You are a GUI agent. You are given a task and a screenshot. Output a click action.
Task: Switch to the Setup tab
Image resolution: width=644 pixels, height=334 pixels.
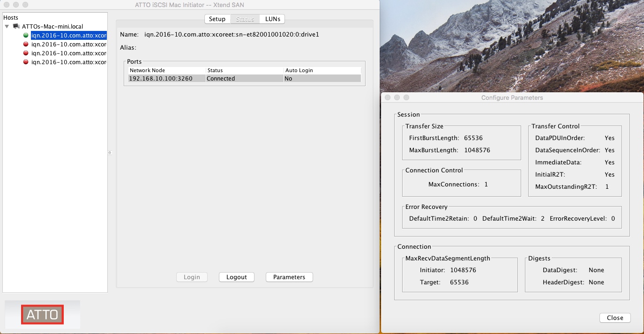[x=217, y=19]
